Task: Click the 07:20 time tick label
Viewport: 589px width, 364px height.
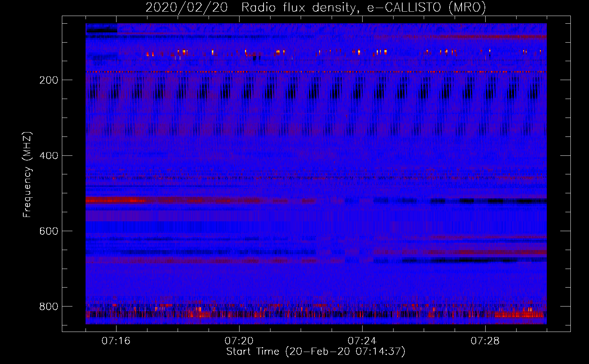Action: (x=239, y=341)
